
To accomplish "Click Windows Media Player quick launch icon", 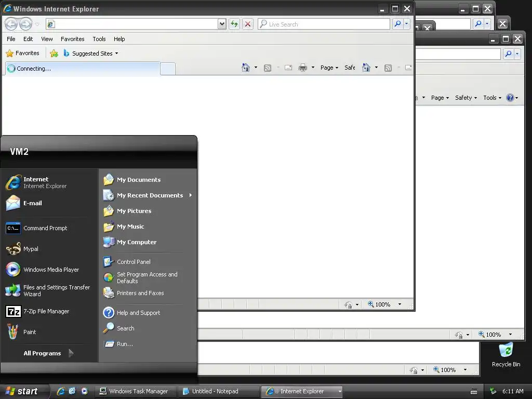I will pyautogui.click(x=85, y=391).
